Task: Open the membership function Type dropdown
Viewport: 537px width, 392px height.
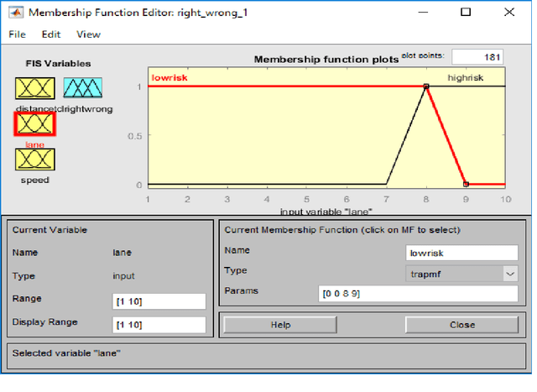Action: pyautogui.click(x=461, y=274)
